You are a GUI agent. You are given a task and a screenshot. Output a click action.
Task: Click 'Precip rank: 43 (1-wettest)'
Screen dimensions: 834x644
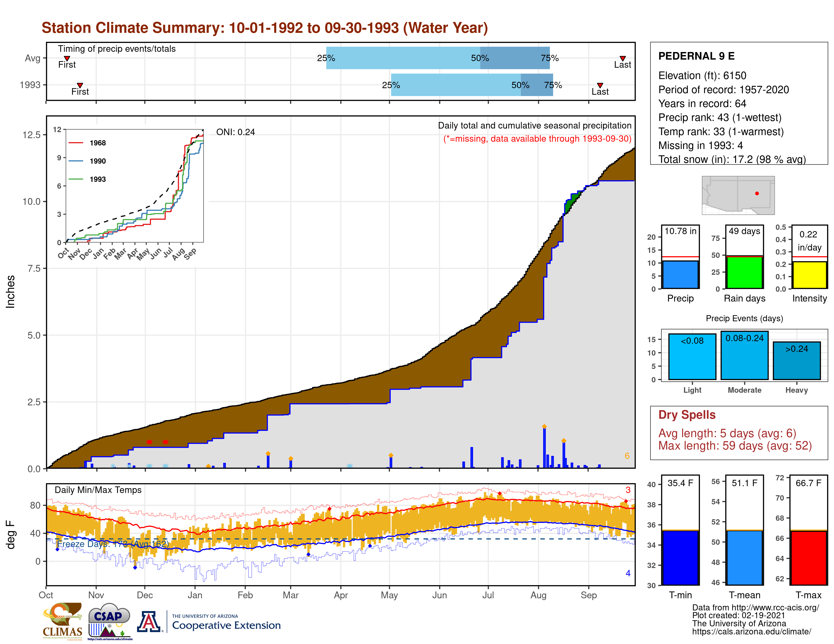coord(720,117)
